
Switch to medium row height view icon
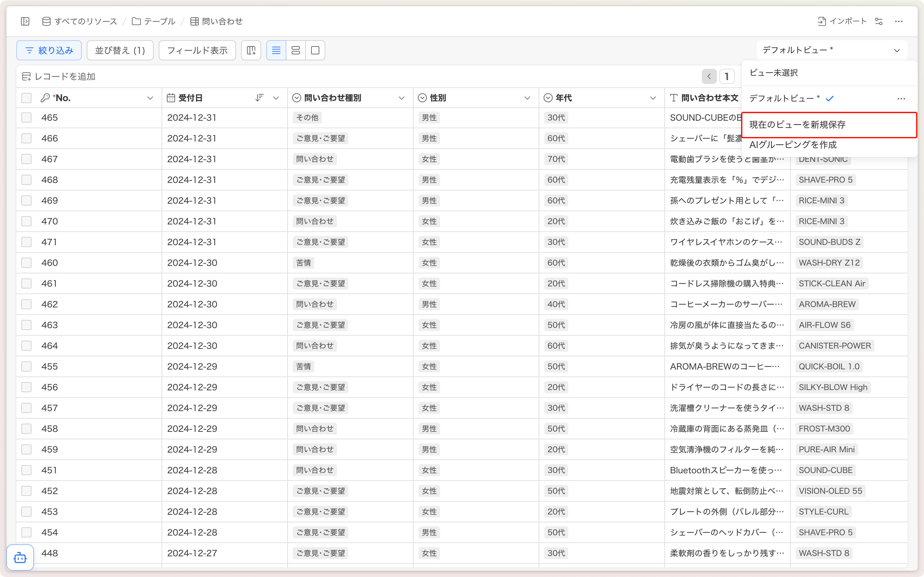296,50
